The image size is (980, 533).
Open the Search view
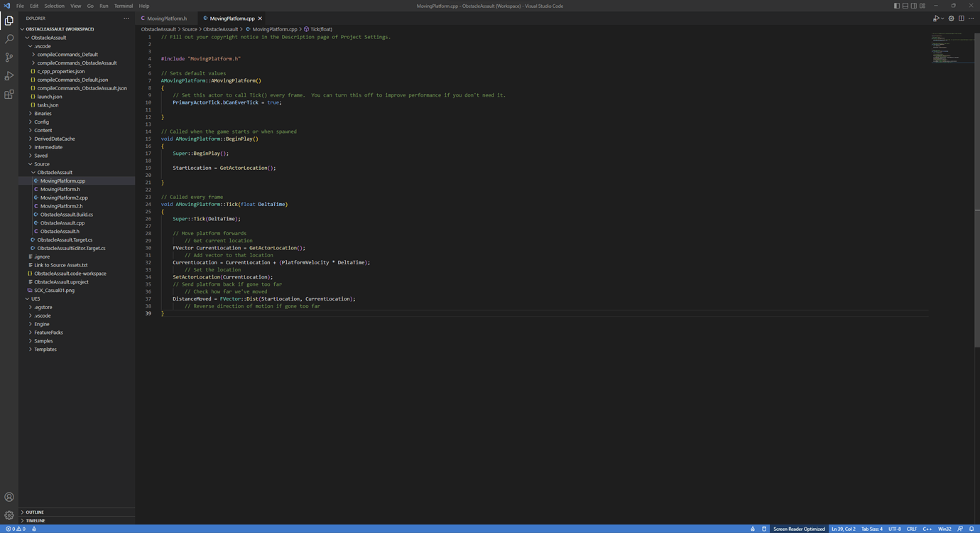click(9, 38)
